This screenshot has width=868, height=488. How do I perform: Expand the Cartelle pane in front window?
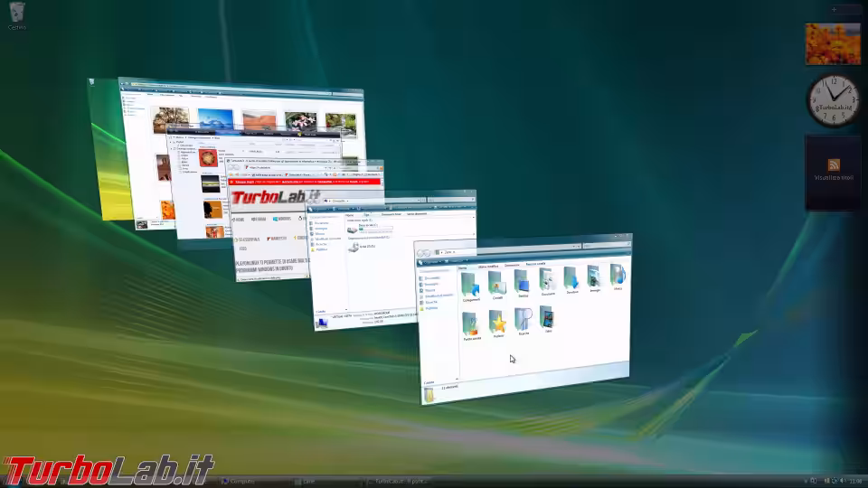tap(431, 380)
